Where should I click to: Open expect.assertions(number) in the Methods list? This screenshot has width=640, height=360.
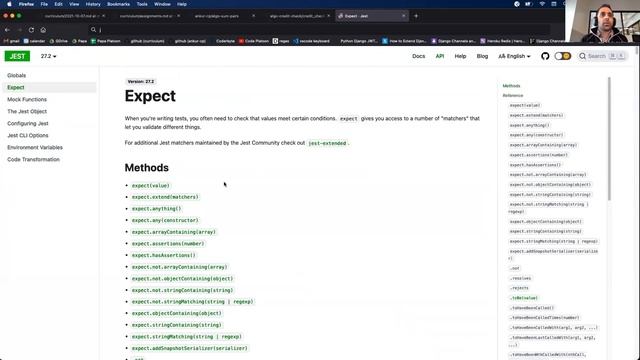[x=168, y=244]
